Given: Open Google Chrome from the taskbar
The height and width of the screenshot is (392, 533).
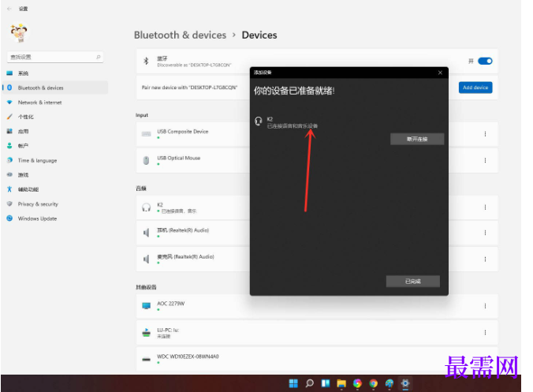Looking at the screenshot, I should click(373, 383).
